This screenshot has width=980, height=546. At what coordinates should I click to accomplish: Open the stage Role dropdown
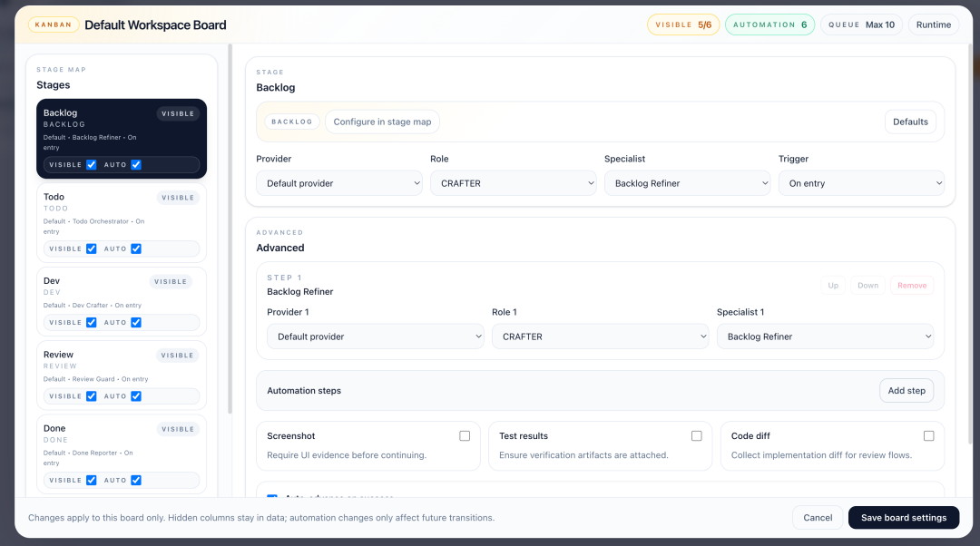[x=513, y=183]
